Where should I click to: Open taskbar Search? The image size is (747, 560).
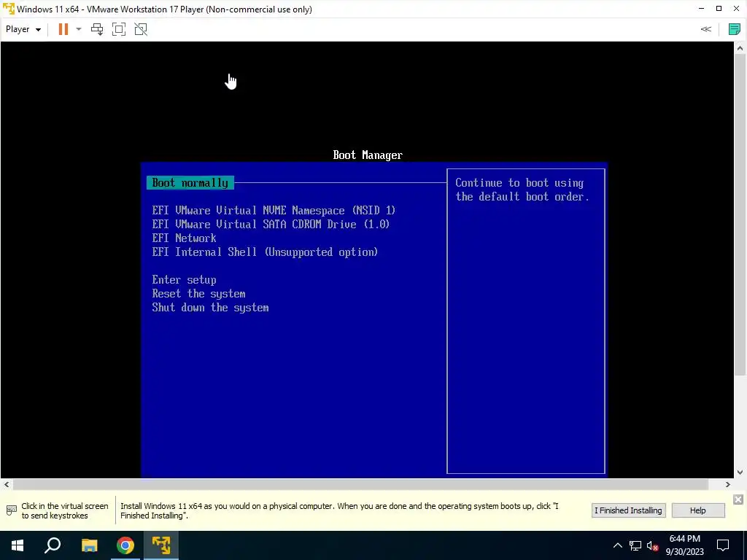(x=53, y=545)
